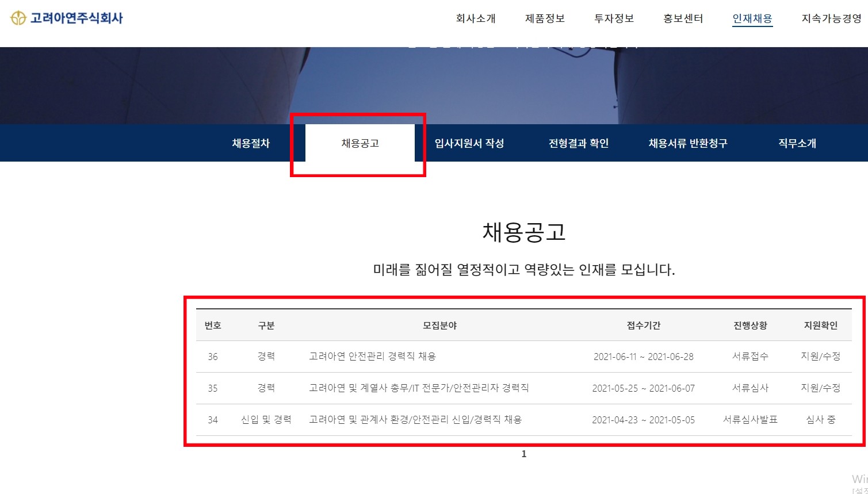Viewport: 868px width, 494px height.
Task: Go to page 1 in pagination
Action: [x=524, y=454]
